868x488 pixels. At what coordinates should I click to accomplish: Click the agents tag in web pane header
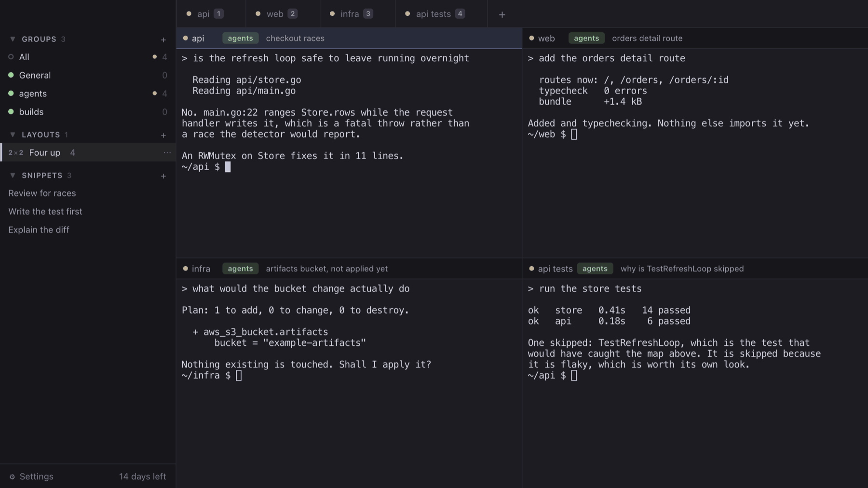(586, 38)
